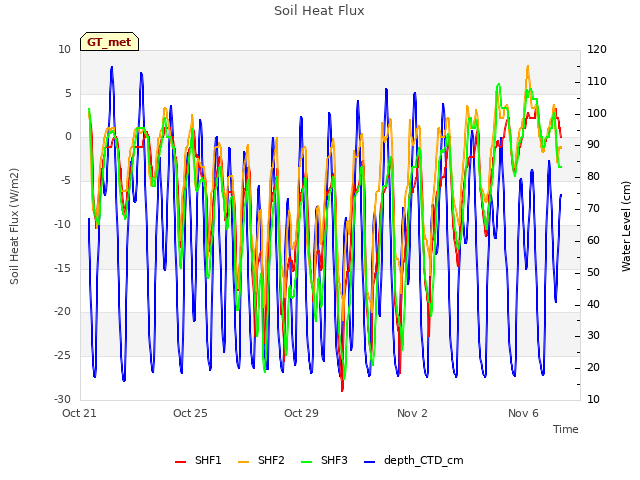Click the blue depth_CTD_cm legend swatch
Image resolution: width=640 pixels, height=480 pixels.
pos(369,462)
